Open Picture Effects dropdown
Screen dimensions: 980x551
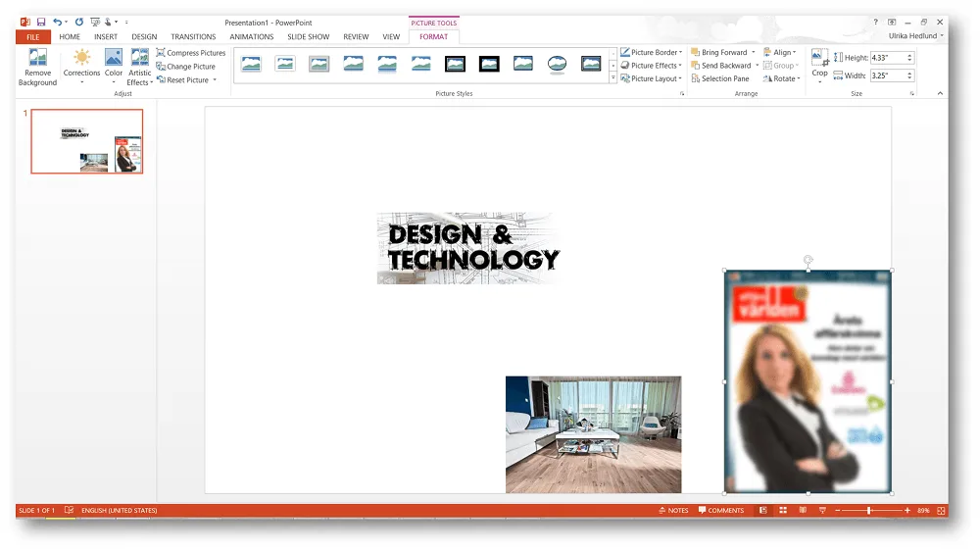(x=652, y=66)
